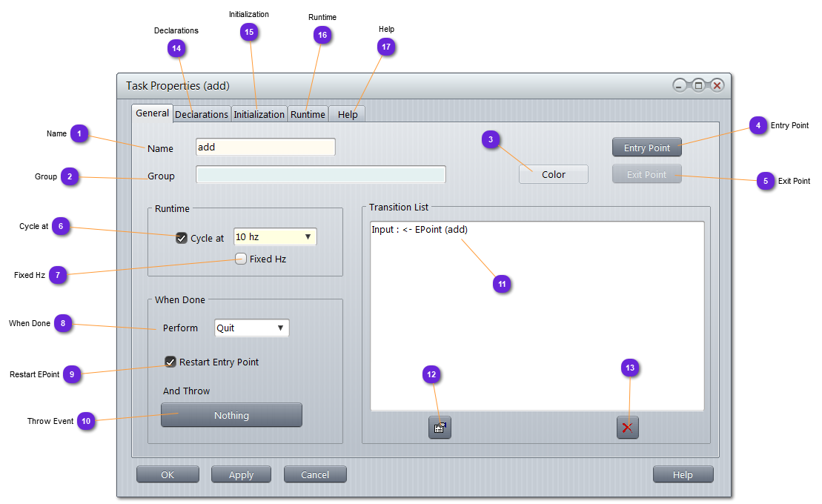822x504 pixels.
Task: Enable the Fixed Hz checkbox
Action: click(x=241, y=259)
